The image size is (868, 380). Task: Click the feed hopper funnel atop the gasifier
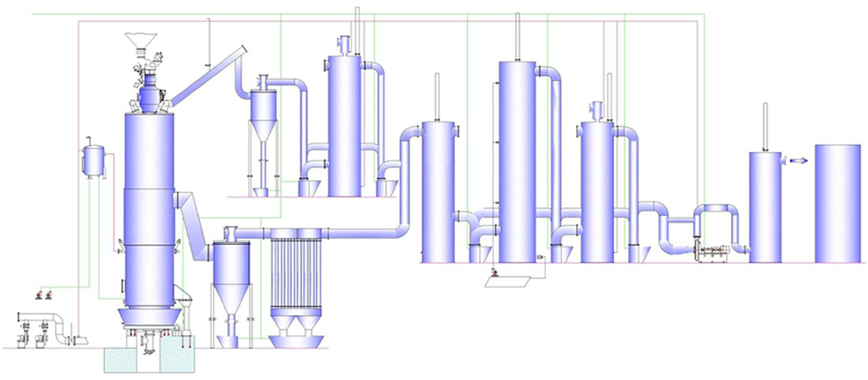tap(143, 43)
